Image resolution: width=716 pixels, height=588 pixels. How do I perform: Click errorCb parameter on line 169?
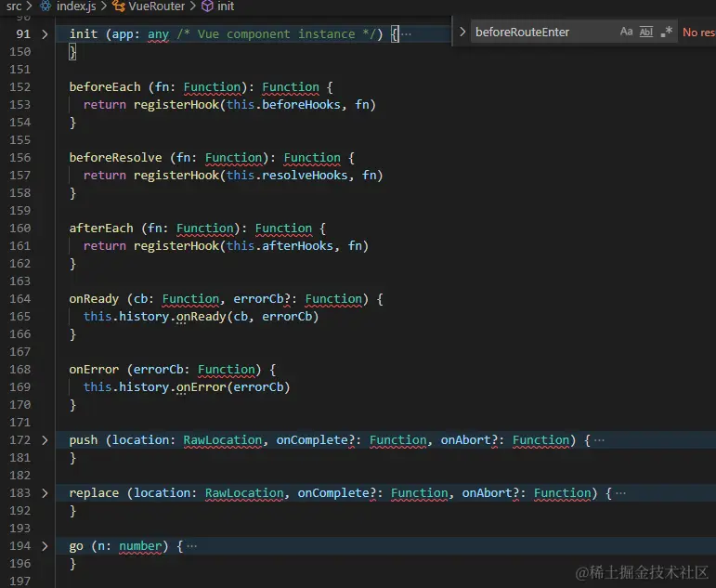tap(258, 387)
